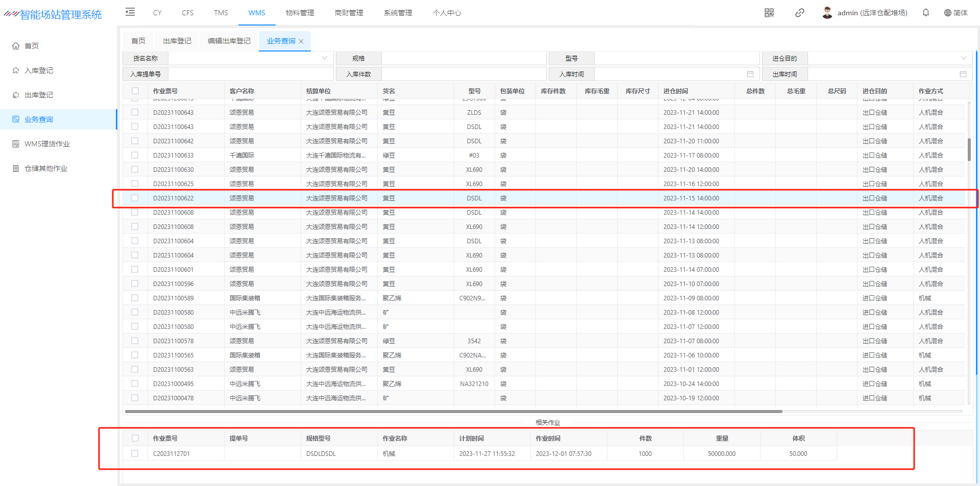Expand the 货名名称 dropdown
This screenshot has height=486, width=980.
(x=324, y=58)
